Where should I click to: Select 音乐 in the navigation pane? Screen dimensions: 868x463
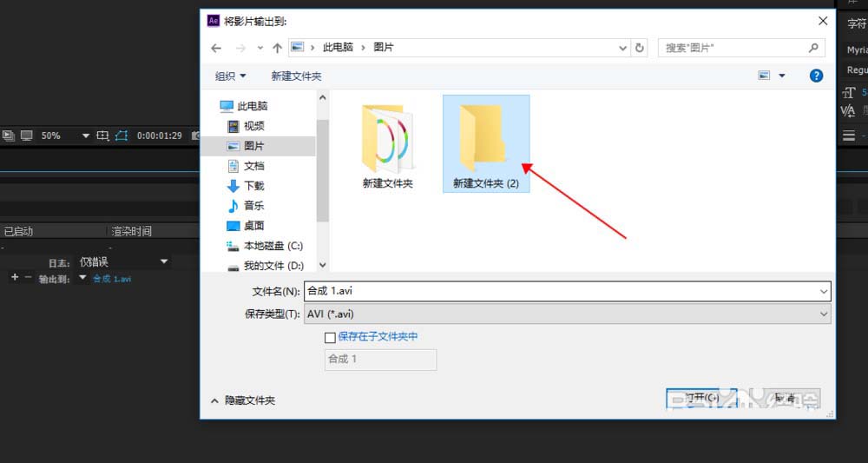(247, 206)
